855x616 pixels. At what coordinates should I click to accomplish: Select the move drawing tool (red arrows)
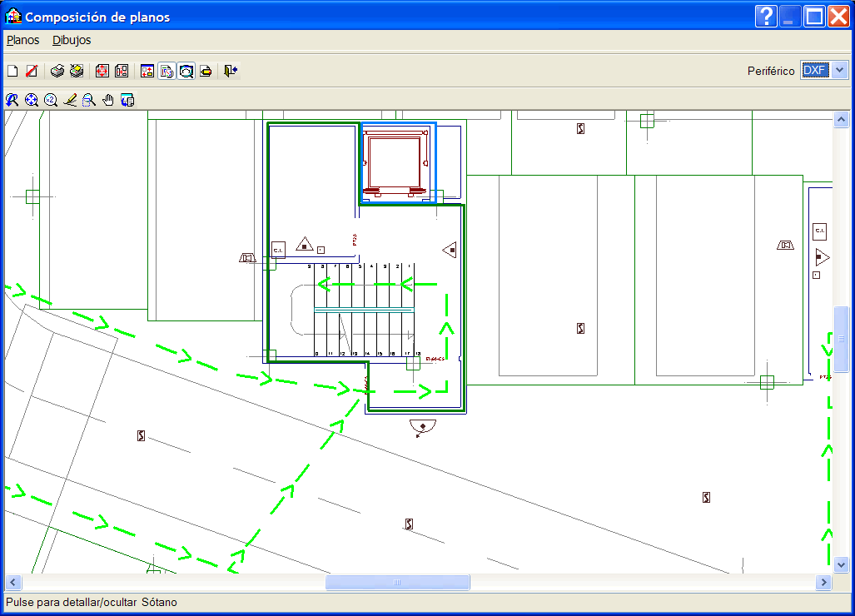102,71
